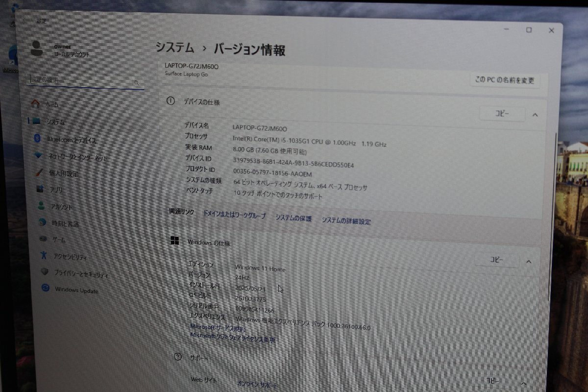
Task: Focus the 設定の検索 search field
Action: pyautogui.click(x=85, y=81)
